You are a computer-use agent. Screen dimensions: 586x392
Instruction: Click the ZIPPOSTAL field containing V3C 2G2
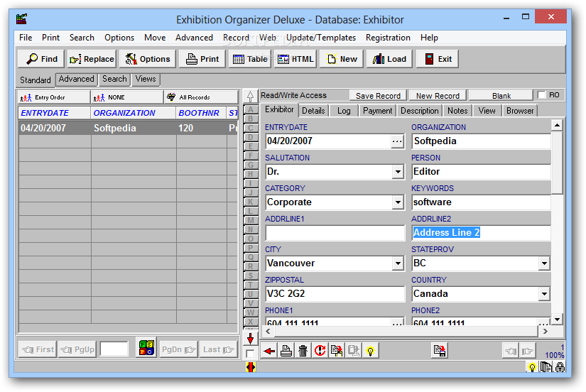point(335,294)
